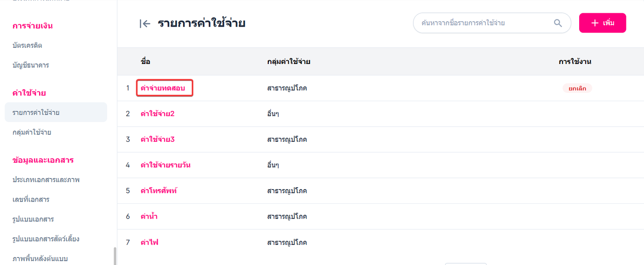Open the ค่าน้ำ expense item
Image resolution: width=644 pixels, height=265 pixels.
[149, 217]
